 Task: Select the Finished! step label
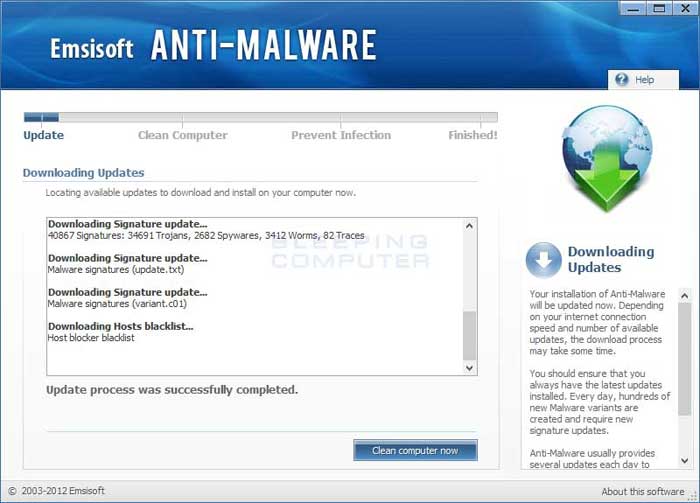tap(473, 135)
